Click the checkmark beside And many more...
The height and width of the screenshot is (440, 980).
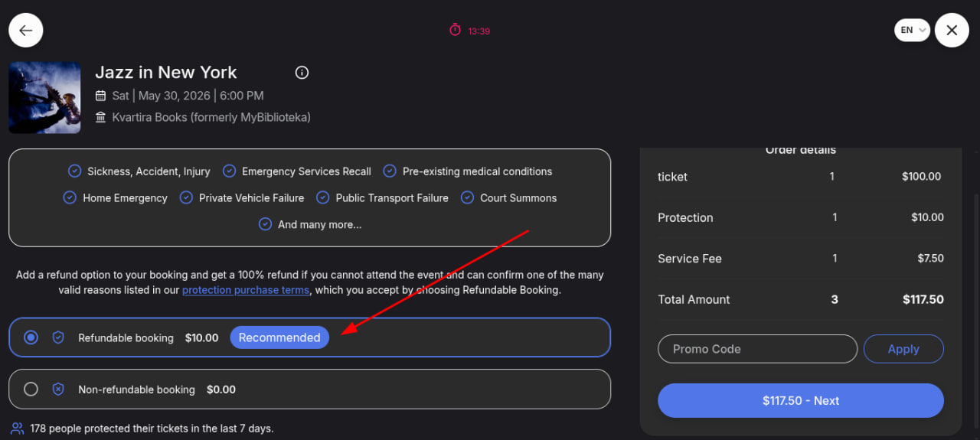pyautogui.click(x=265, y=224)
